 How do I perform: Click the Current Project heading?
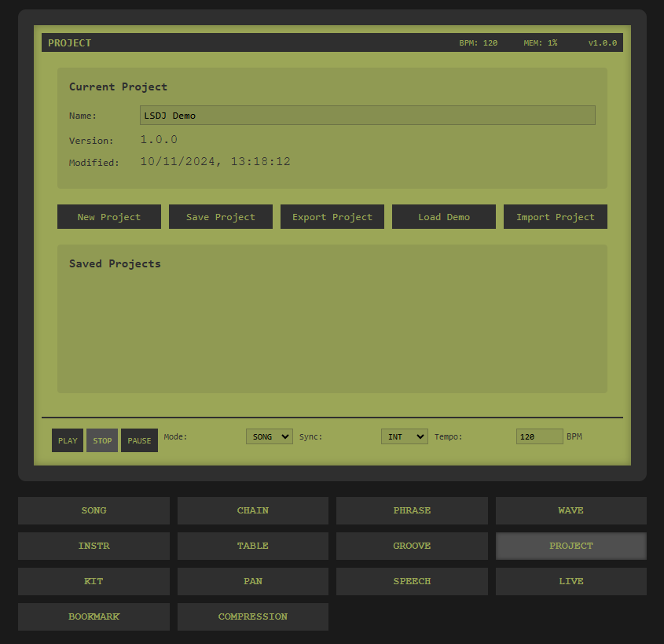[118, 86]
